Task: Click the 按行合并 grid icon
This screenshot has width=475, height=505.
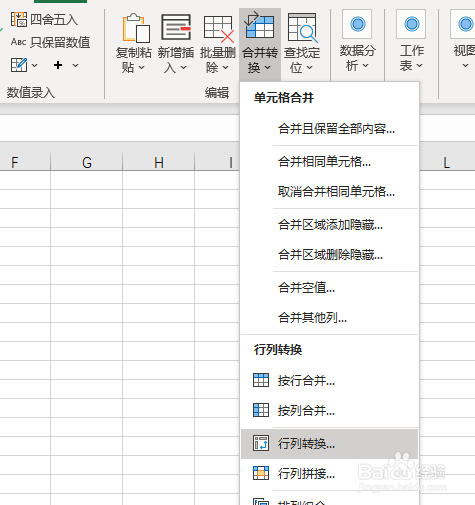Action: tap(261, 380)
